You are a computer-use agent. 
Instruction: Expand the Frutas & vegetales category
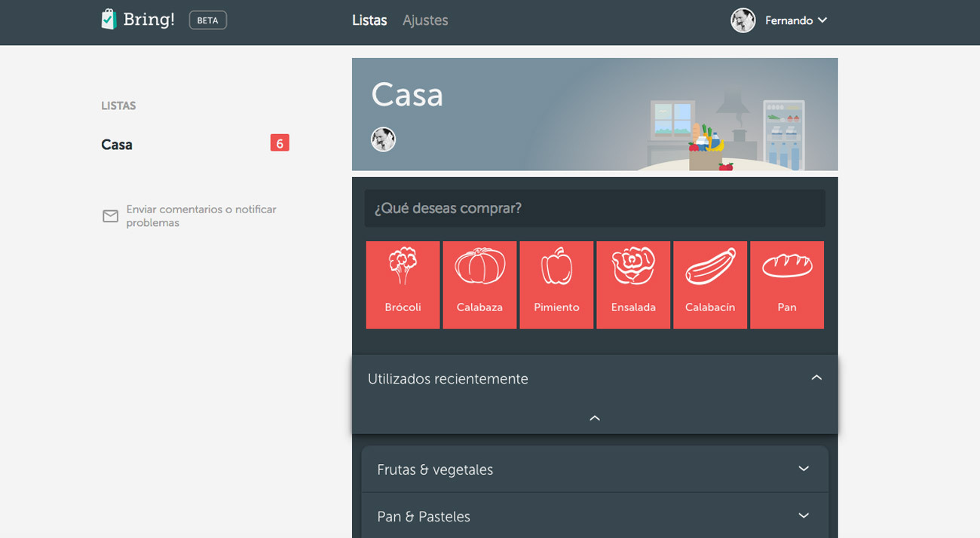804,469
